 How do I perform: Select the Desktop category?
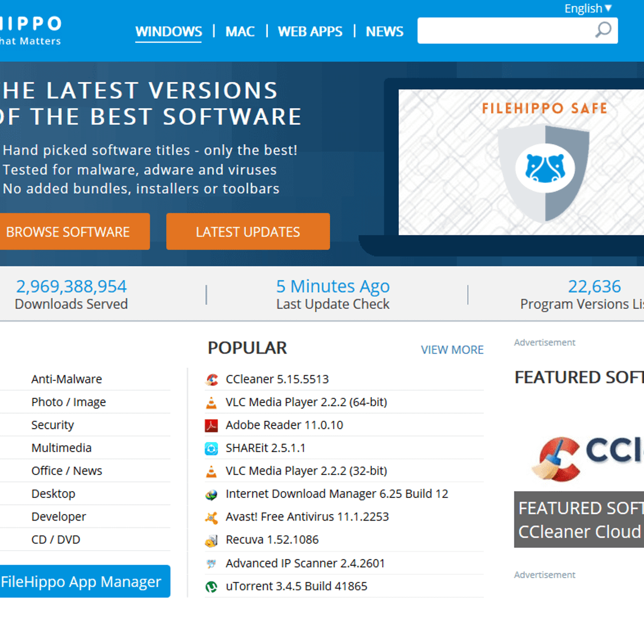click(x=53, y=494)
